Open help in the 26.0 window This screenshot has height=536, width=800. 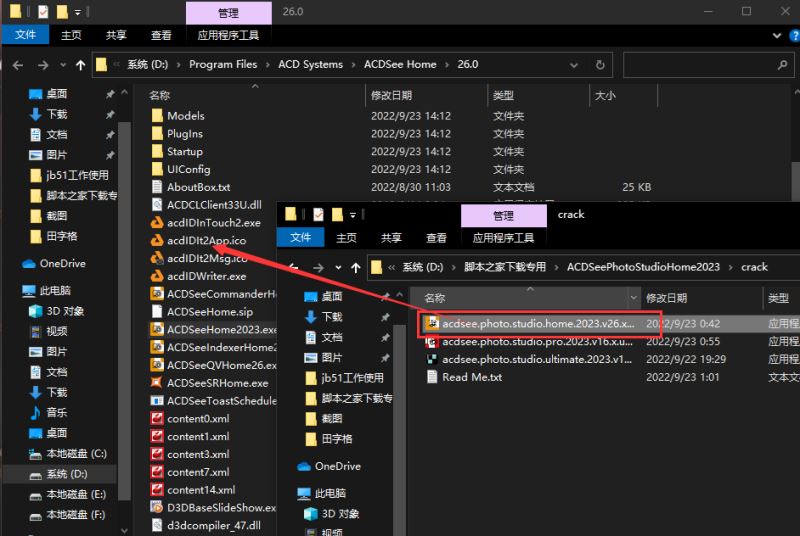(795, 36)
